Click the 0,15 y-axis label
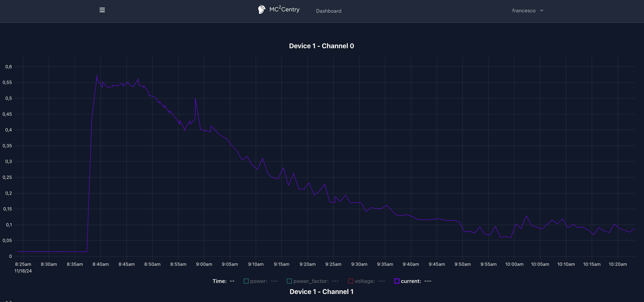644x302 pixels. coord(7,209)
